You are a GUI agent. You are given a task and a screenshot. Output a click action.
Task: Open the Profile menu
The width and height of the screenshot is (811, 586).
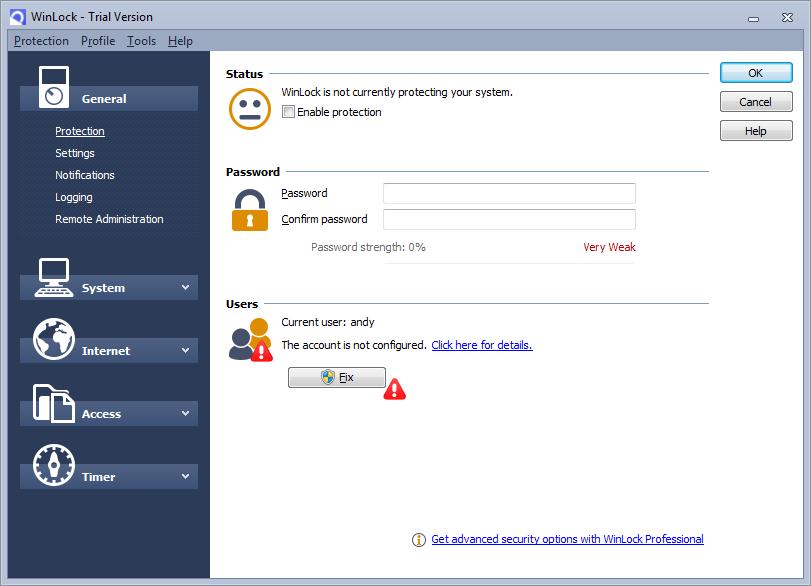point(98,41)
